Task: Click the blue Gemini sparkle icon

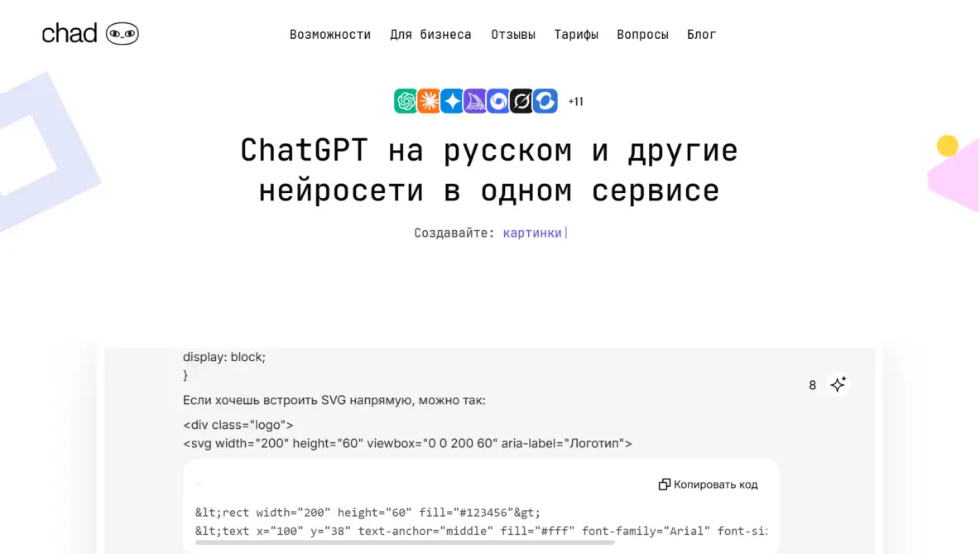Action: tap(452, 101)
